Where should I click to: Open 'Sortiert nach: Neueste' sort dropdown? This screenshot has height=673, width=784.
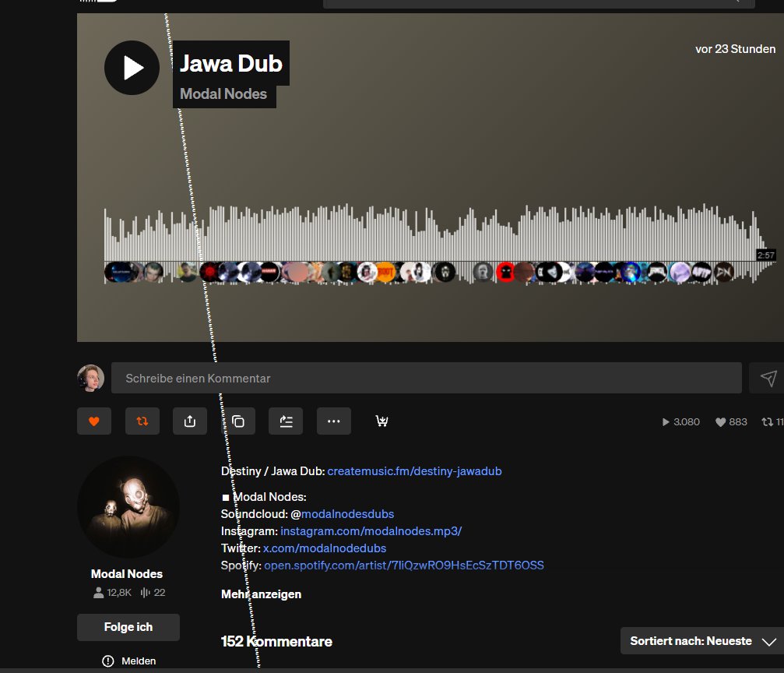(702, 641)
